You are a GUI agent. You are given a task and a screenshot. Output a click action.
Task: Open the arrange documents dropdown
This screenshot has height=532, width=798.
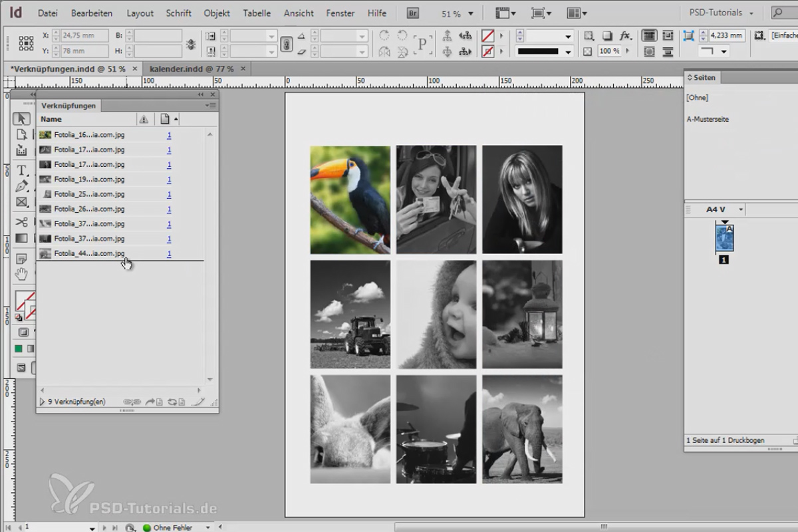577,13
